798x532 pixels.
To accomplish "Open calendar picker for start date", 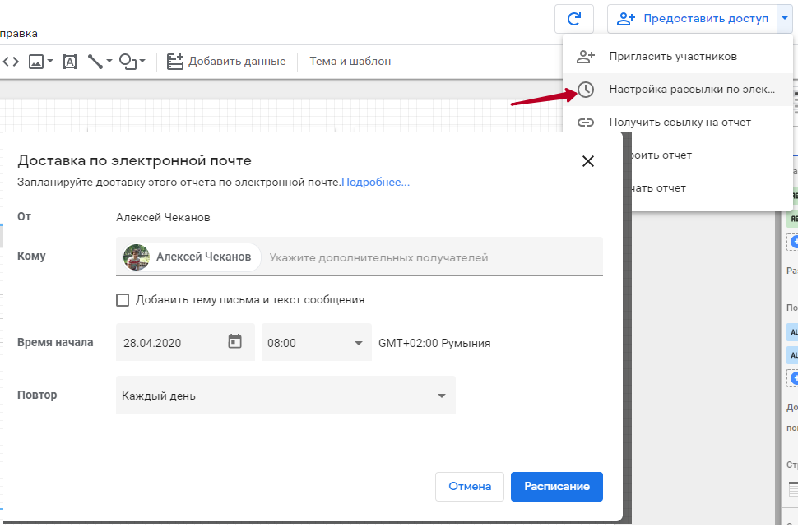I will pyautogui.click(x=235, y=342).
